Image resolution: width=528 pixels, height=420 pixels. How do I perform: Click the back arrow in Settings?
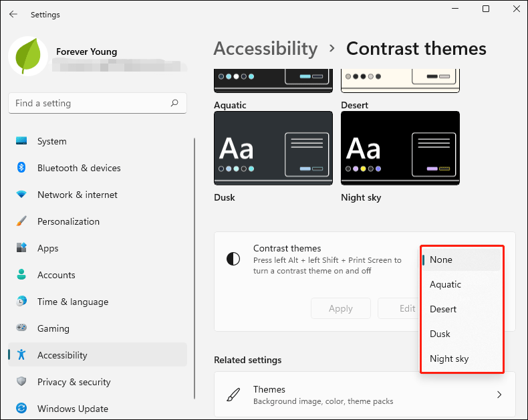click(x=13, y=14)
